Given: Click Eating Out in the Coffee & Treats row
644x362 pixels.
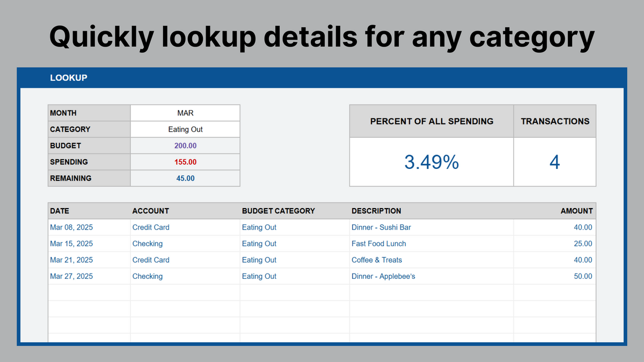Looking at the screenshot, I should click(259, 260).
